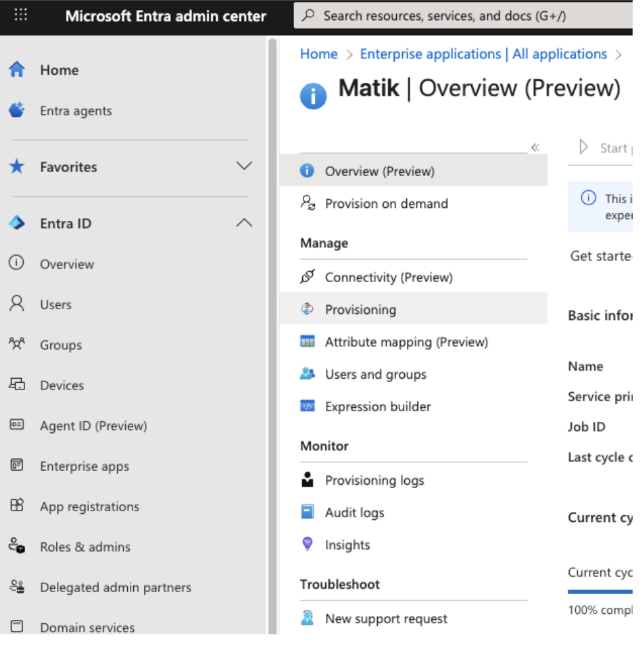The width and height of the screenshot is (644, 645).
Task: Open Users and groups menu item
Action: tap(375, 374)
